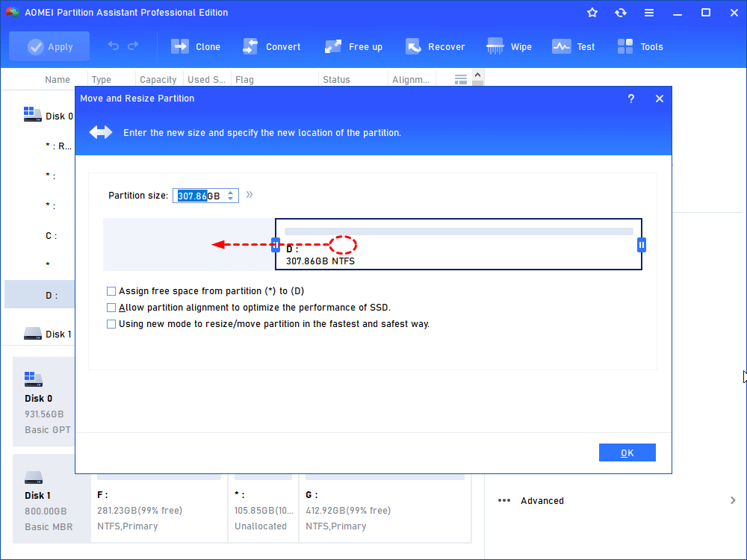Redo the last operation
The image size is (747, 560).
click(134, 46)
